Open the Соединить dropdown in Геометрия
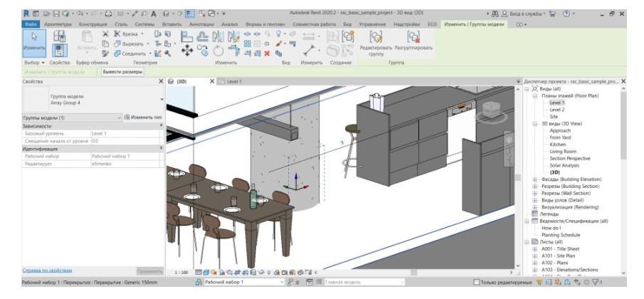Screen dimensions: 644x299 click(150, 53)
